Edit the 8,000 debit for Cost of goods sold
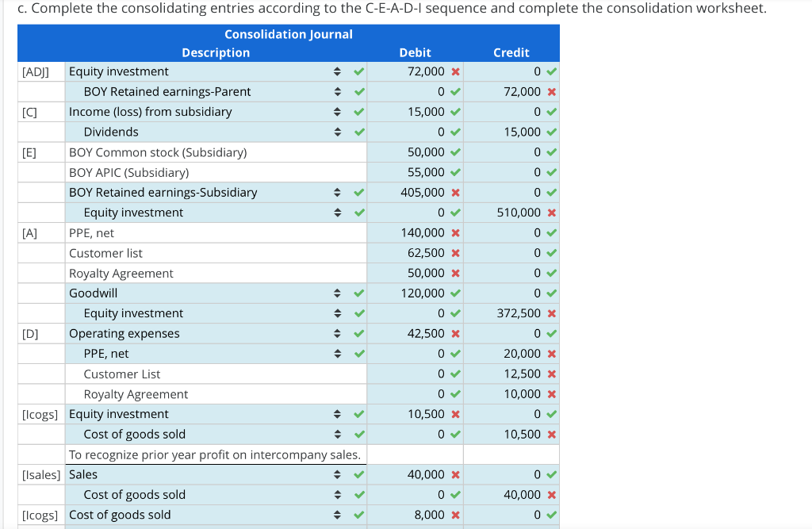The image size is (812, 529). [416, 515]
